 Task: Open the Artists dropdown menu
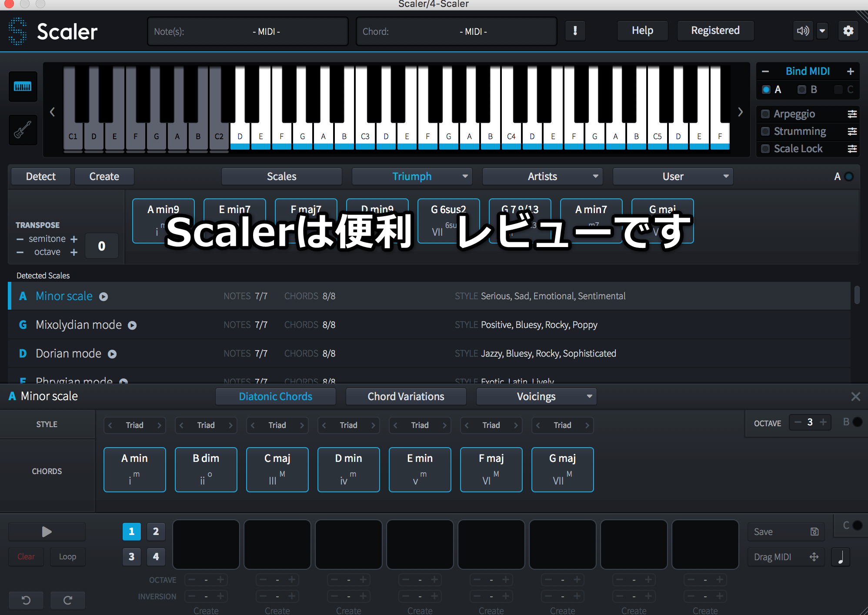[542, 177]
